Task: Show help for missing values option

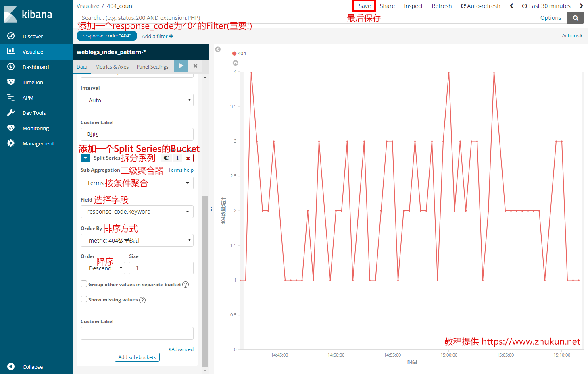Action: point(142,300)
